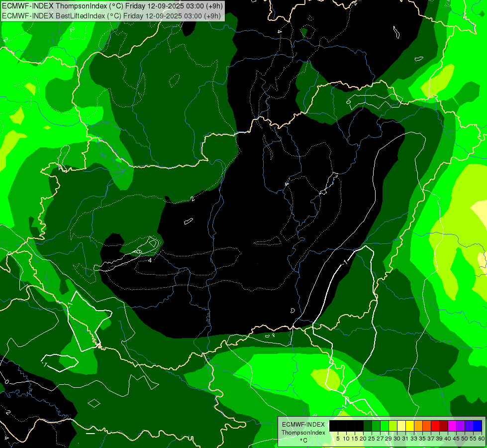Click the legend scale value 55
The height and width of the screenshot is (448, 487).
tap(473, 439)
